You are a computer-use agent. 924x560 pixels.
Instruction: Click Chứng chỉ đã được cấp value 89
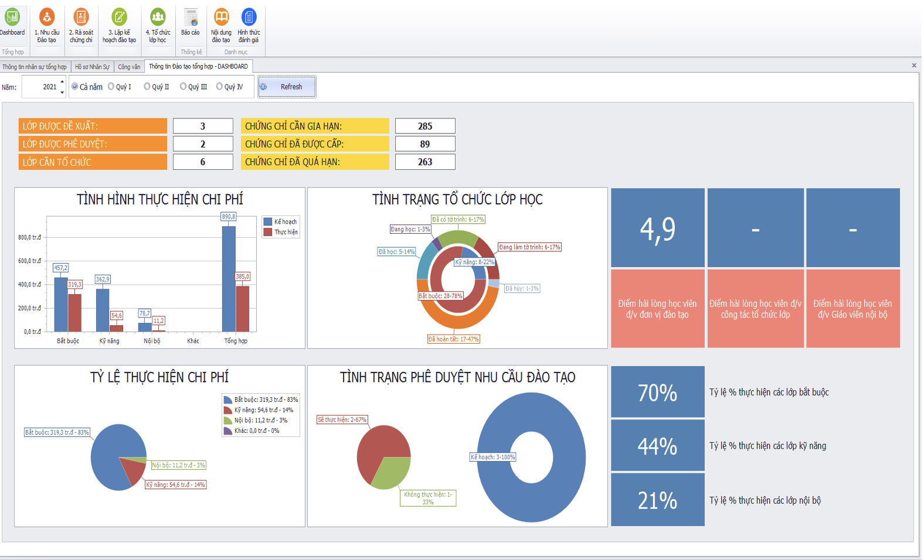tap(425, 144)
